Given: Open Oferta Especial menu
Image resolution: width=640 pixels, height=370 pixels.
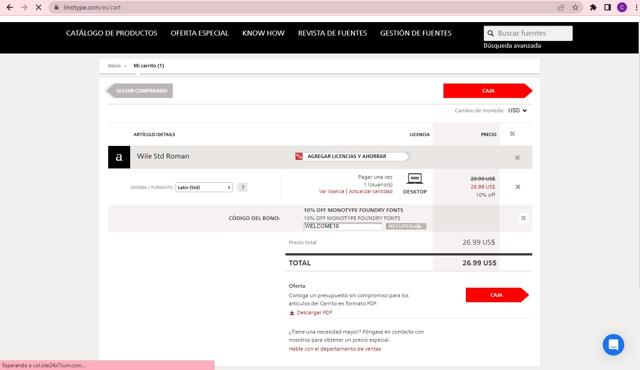Looking at the screenshot, I should coord(200,33).
